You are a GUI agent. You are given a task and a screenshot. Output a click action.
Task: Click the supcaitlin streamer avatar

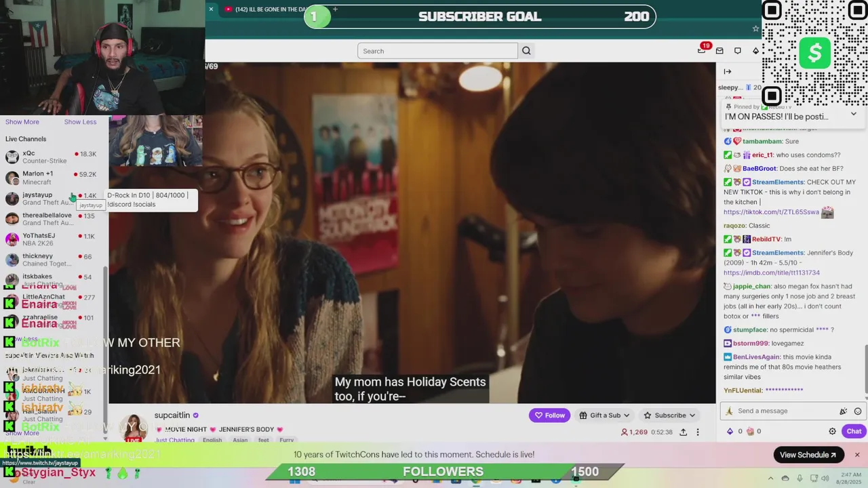(x=134, y=428)
